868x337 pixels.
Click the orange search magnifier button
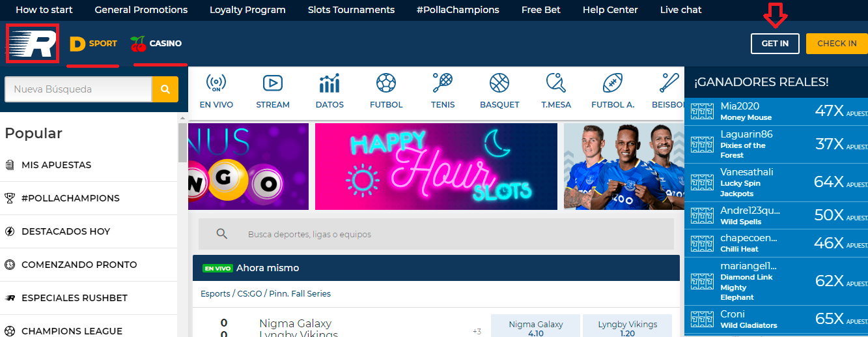[165, 89]
